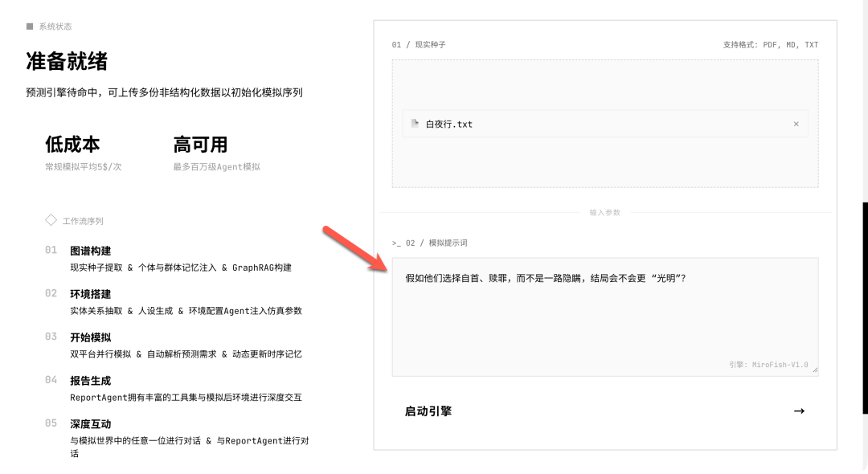868x474 pixels.
Task: Click the 工作流序列 label
Action: click(83, 221)
